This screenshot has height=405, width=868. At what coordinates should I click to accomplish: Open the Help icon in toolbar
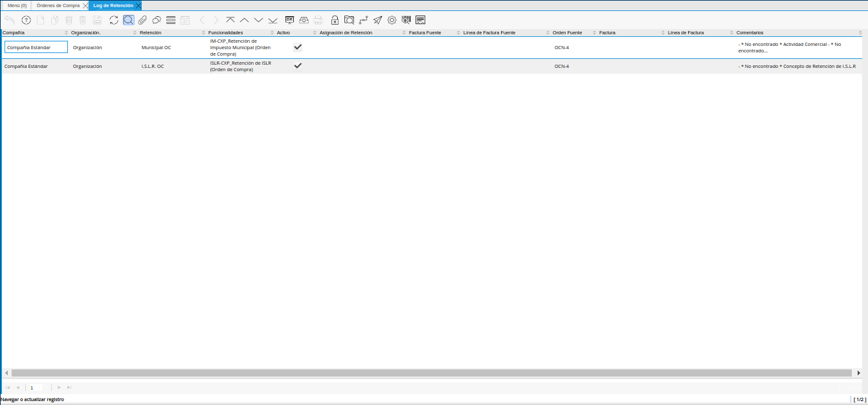pyautogui.click(x=26, y=20)
